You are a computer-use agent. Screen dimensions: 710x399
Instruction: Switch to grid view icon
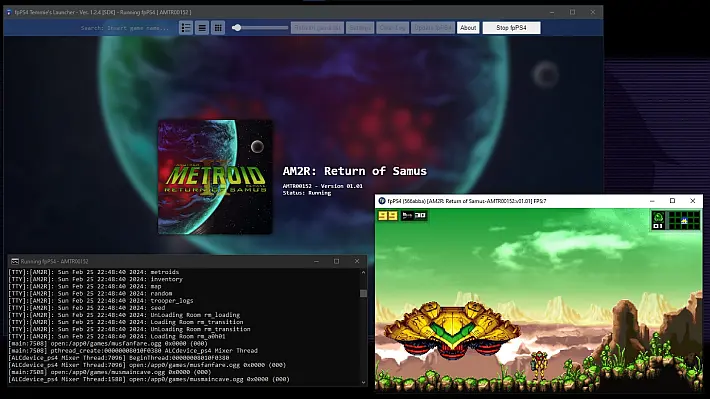coord(218,28)
